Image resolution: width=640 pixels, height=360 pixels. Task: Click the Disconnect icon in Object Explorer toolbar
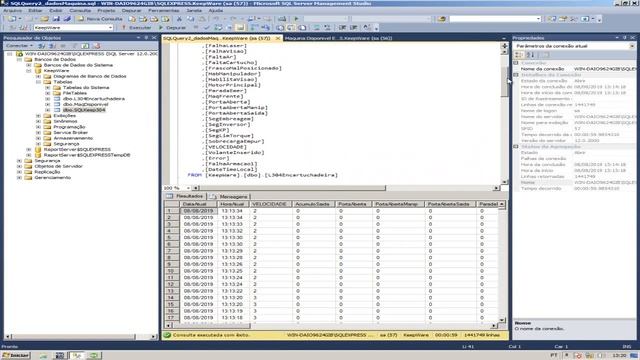(52, 46)
